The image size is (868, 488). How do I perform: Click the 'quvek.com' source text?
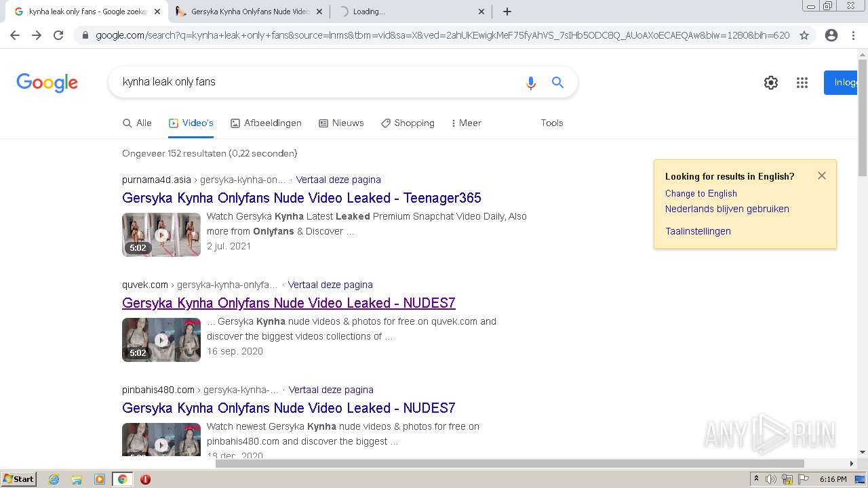145,285
